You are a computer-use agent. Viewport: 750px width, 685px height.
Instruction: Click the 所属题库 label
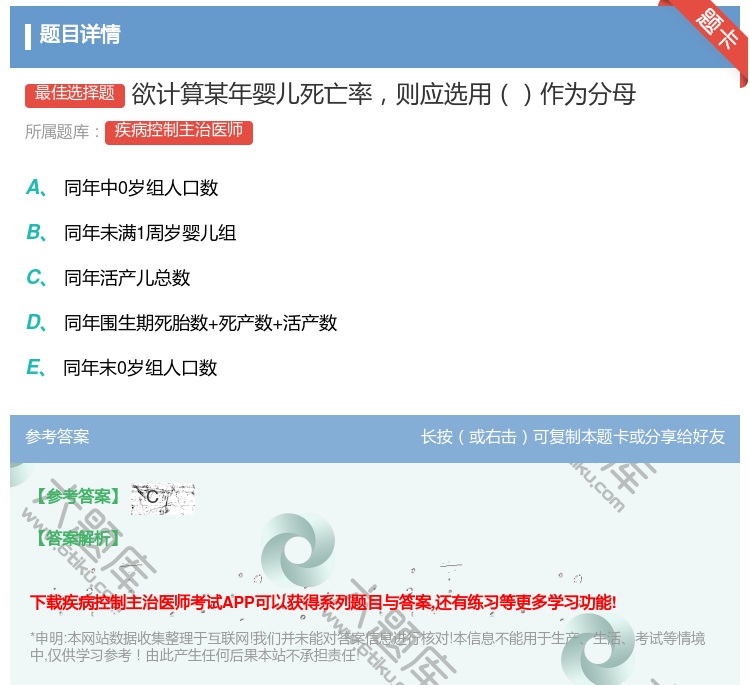click(62, 132)
